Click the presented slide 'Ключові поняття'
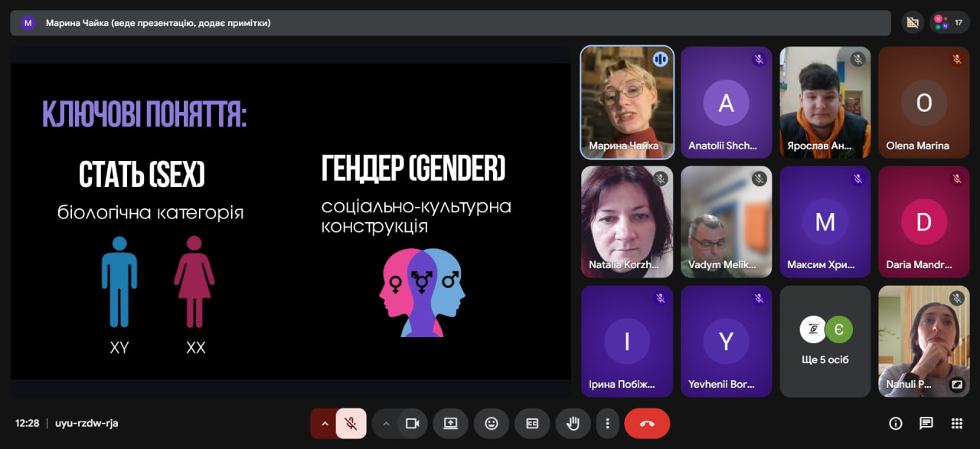 click(291, 221)
